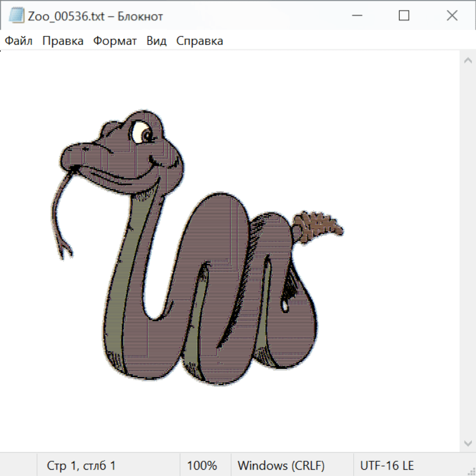The height and width of the screenshot is (476, 476).
Task: Maximize the Блокнот window
Action: click(404, 16)
